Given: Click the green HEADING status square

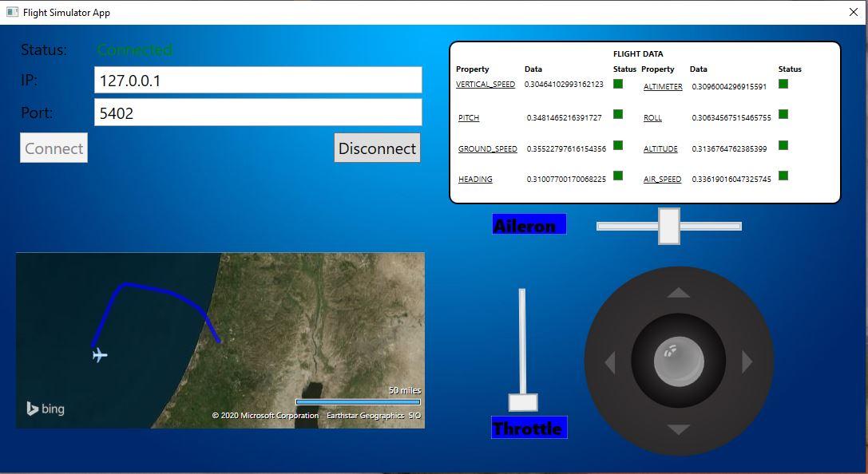Looking at the screenshot, I should click(x=618, y=176).
